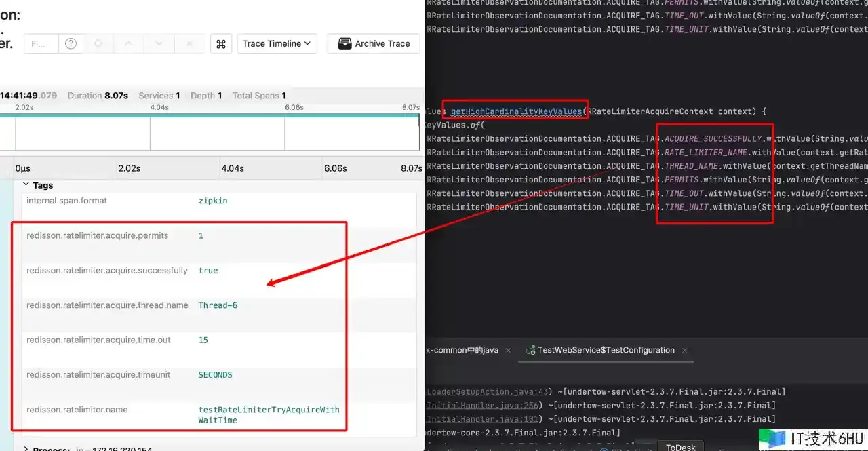
Task: Collapse the Tags section in span details
Action: point(38,185)
